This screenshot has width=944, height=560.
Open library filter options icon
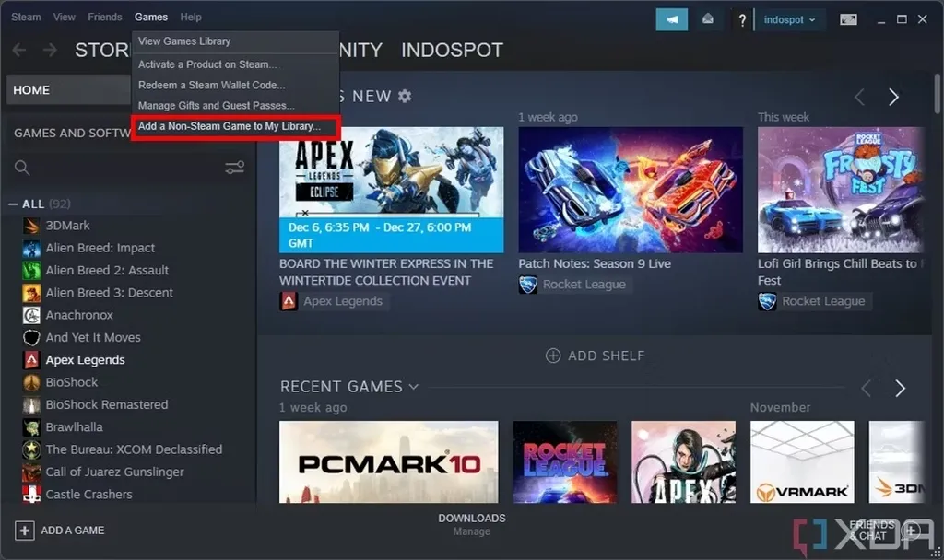coord(234,168)
